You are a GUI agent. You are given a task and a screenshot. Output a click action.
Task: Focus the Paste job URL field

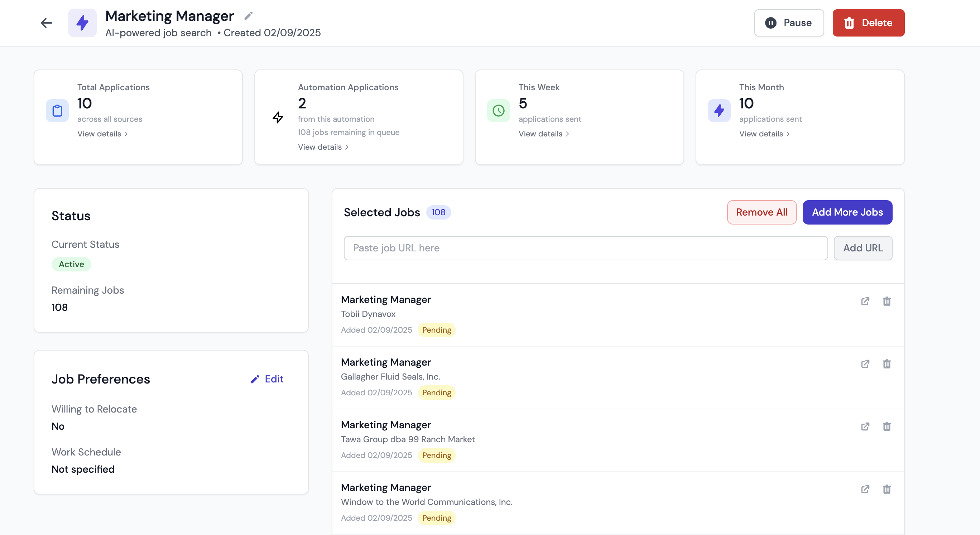(586, 248)
